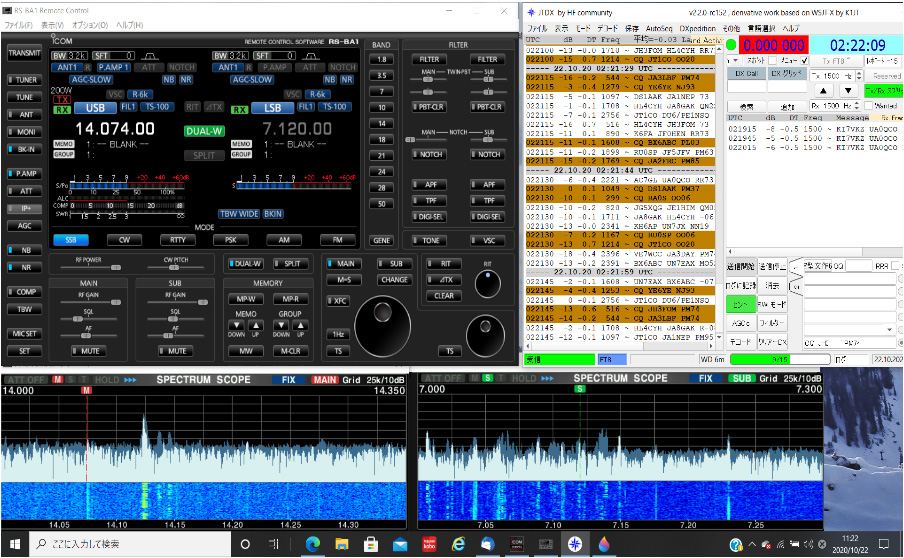The height and width of the screenshot is (558, 904).
Task: Click the green S marker on sub scope
Action: 580,389
